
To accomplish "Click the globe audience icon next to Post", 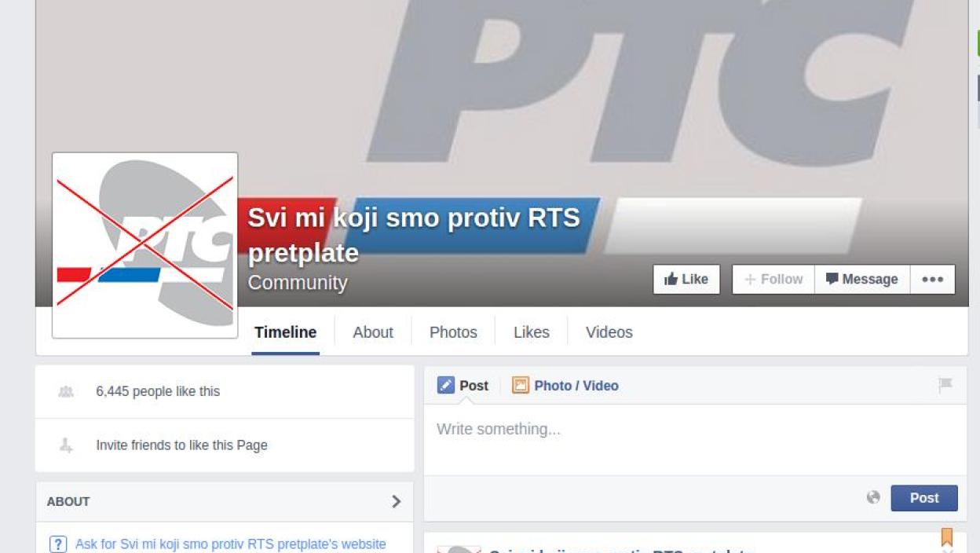I will [873, 497].
